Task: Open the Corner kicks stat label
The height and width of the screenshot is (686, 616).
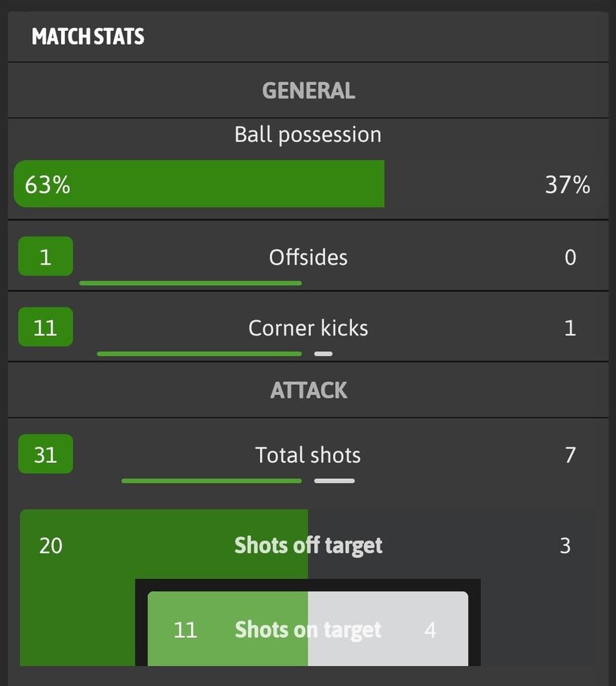Action: (x=308, y=328)
